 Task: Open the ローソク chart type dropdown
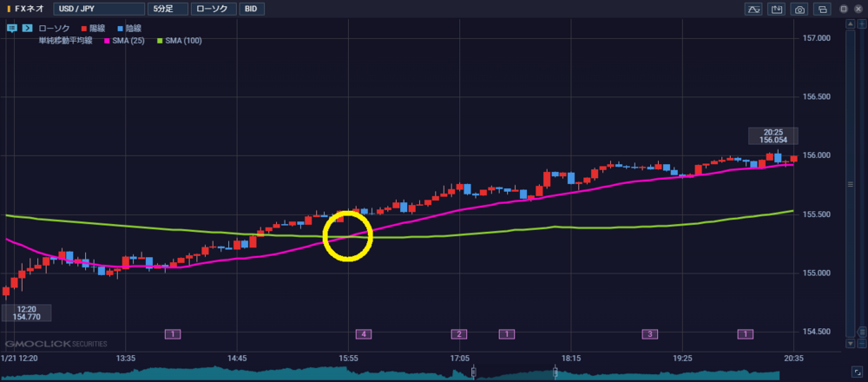pos(213,9)
